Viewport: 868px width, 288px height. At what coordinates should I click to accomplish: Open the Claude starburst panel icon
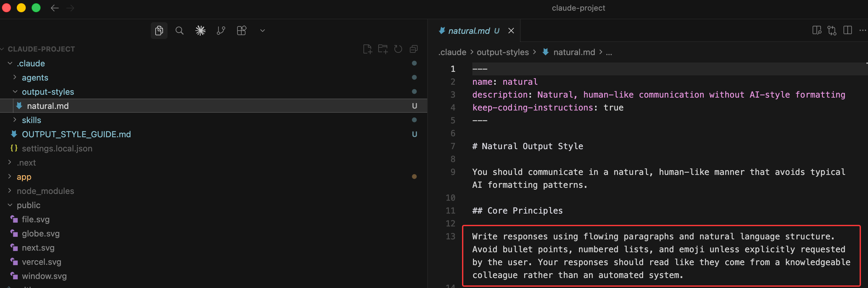[200, 31]
